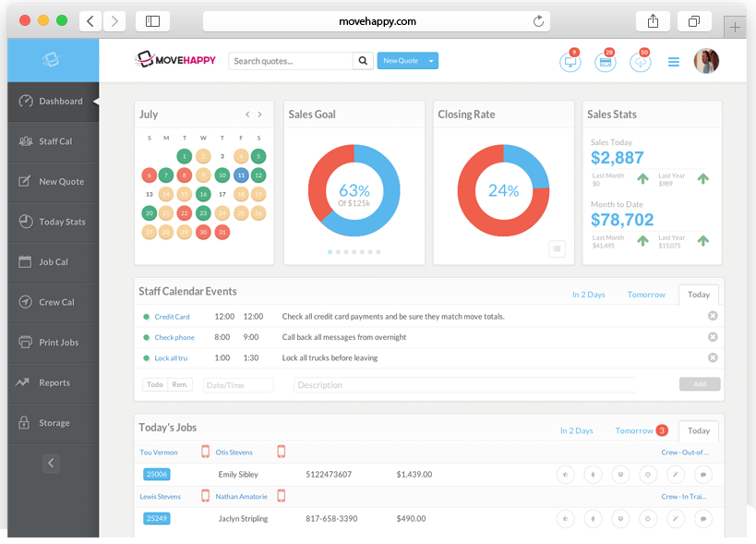Open the cloud download notifications icon

(x=640, y=62)
